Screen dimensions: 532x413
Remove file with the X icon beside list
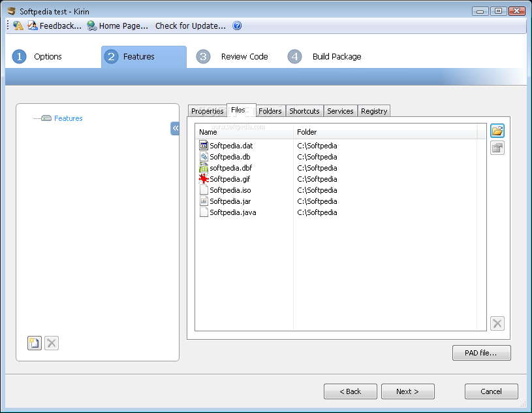coord(497,323)
